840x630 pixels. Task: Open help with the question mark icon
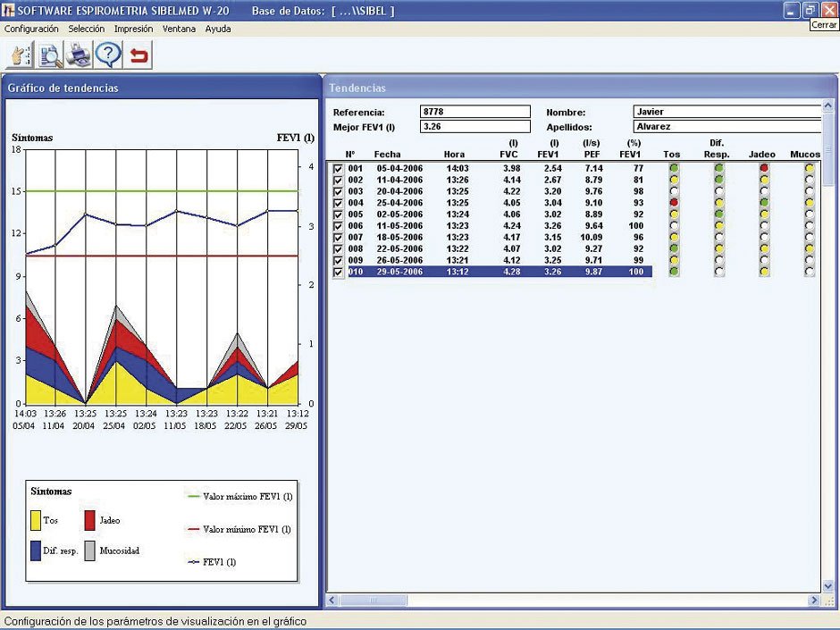point(108,55)
